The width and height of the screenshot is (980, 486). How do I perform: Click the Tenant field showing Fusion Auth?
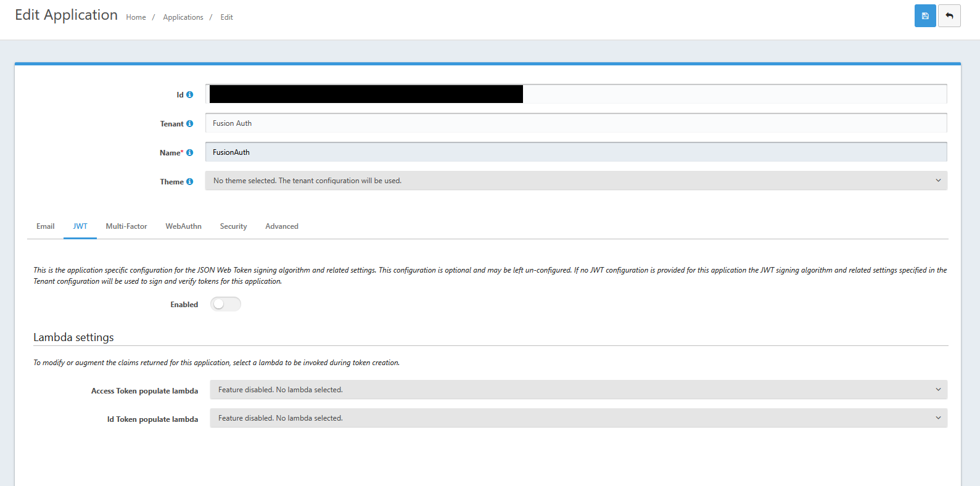576,123
